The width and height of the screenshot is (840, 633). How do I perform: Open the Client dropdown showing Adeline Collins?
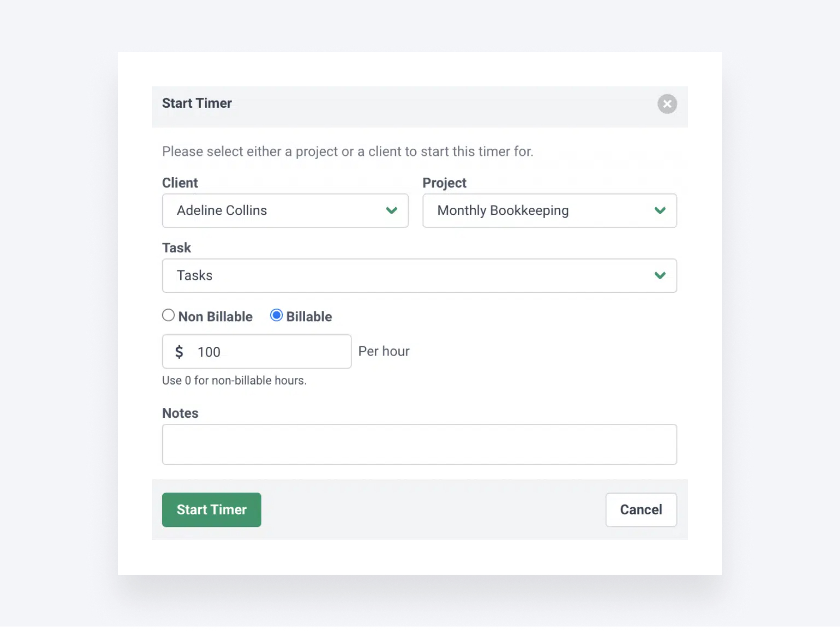coord(285,211)
